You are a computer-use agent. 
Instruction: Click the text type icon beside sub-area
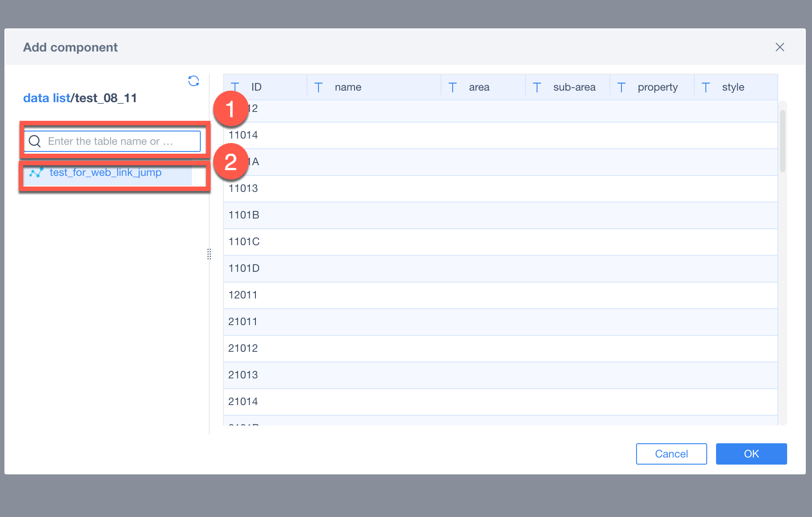(537, 87)
